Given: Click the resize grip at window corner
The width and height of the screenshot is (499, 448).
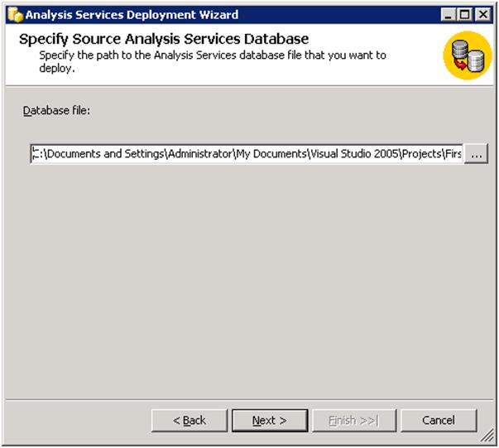Looking at the screenshot, I should pyautogui.click(x=487, y=436).
